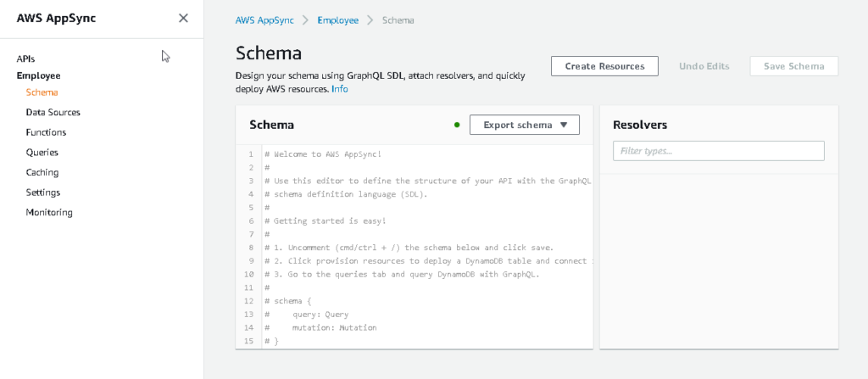Screen dimensions: 868x379
Task: View the Monitoring page
Action: (49, 213)
